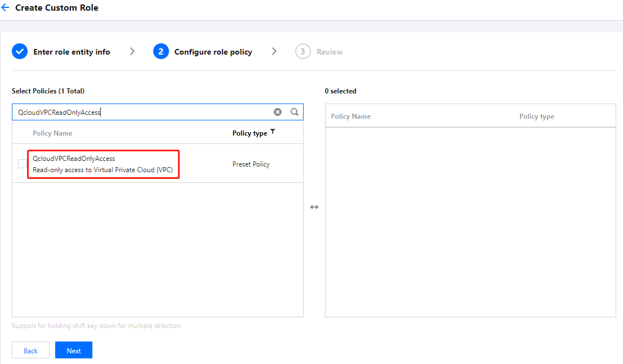
Task: Go to Enter role entity info step
Action: 72,52
